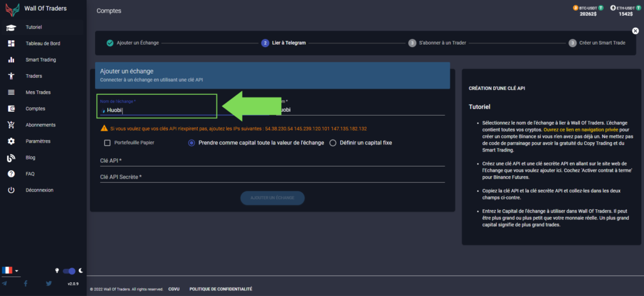Click the ETH-USDT ethereum icon
The width and height of the screenshot is (644, 296).
pyautogui.click(x=613, y=8)
